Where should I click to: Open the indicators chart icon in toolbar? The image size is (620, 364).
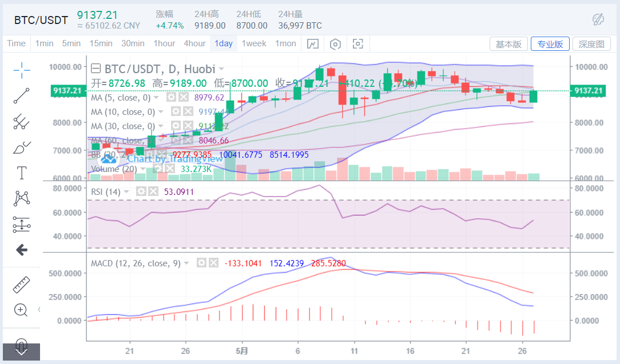click(313, 44)
